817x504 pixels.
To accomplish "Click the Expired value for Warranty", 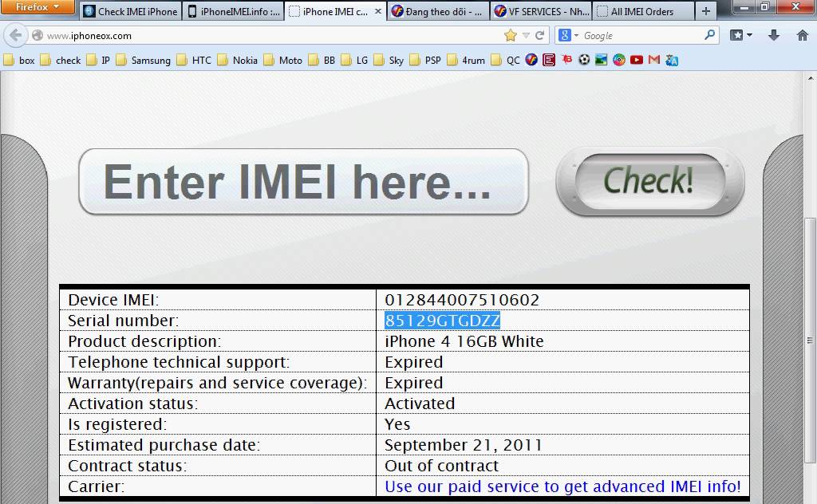I will tap(414, 384).
